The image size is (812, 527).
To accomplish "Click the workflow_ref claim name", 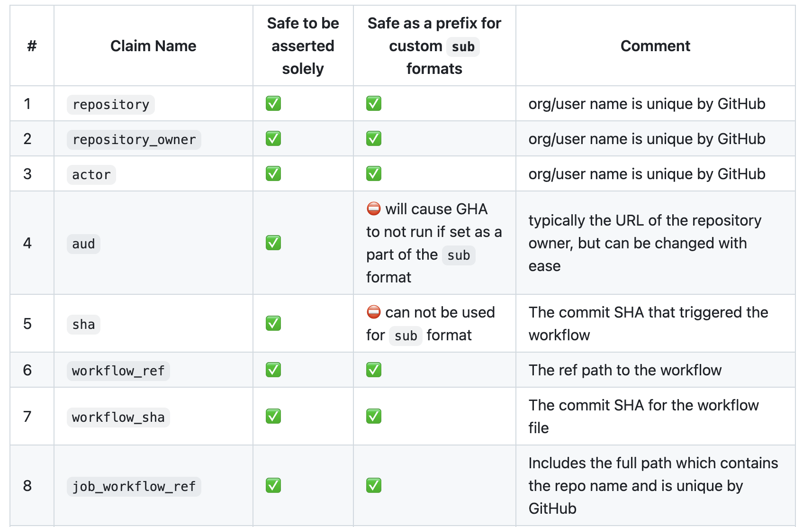I will 118,371.
